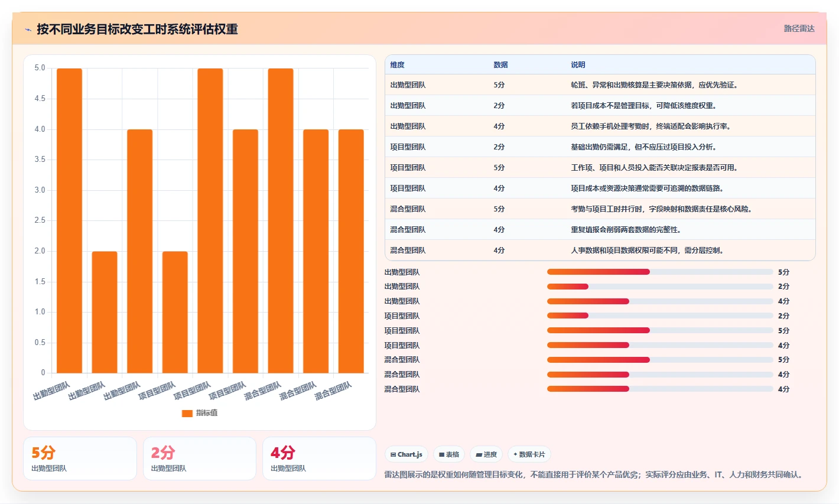Select the row about 轮班、异常和出勤核算

point(600,85)
